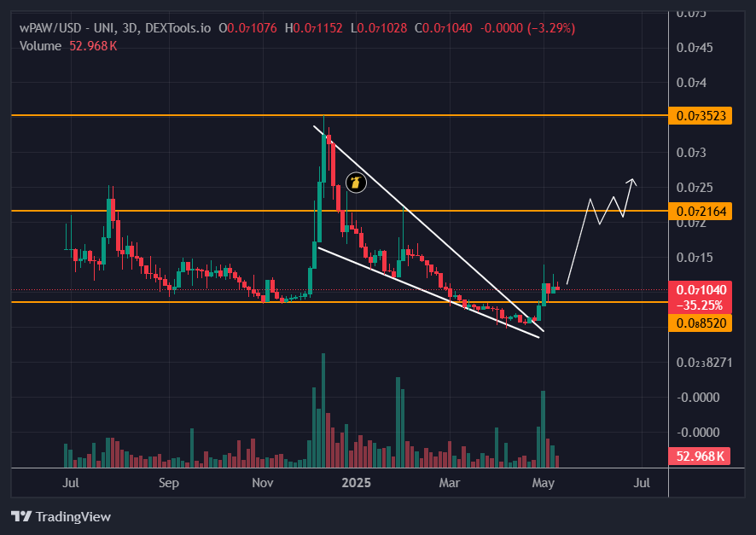Click the Jul label at the left of the time axis
Viewport: 756px width, 535px height.
(70, 482)
